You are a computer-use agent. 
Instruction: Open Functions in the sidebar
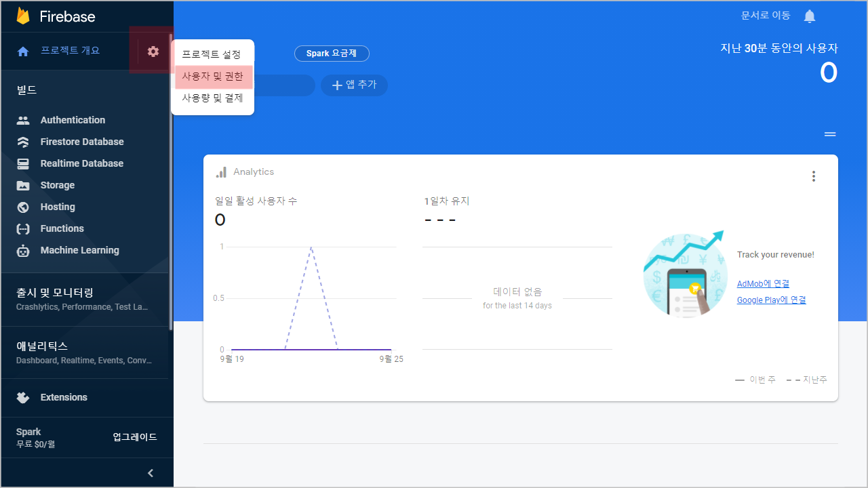pyautogui.click(x=62, y=228)
